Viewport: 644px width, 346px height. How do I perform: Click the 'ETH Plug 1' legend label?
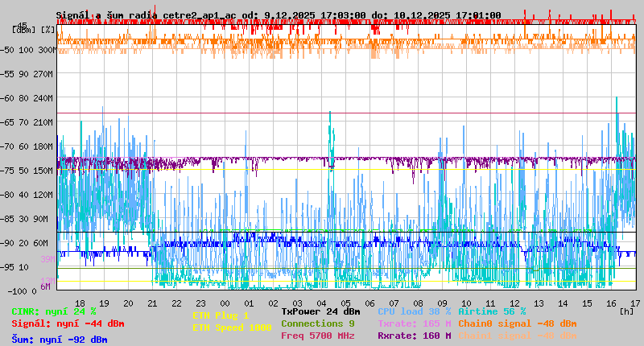[221, 315]
